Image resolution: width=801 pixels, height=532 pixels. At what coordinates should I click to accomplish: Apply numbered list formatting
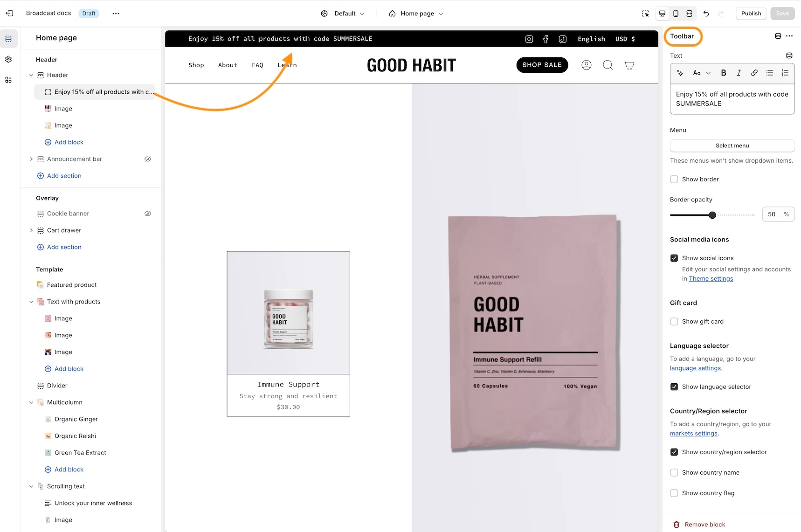(785, 73)
